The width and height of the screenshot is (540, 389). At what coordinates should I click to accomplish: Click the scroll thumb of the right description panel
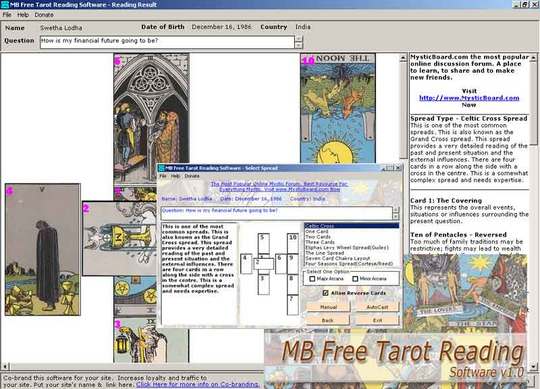point(533,103)
